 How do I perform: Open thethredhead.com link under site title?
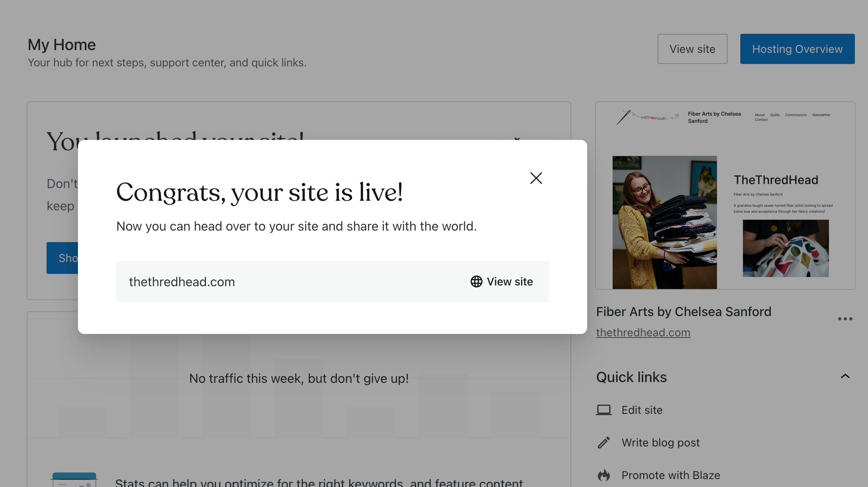click(x=643, y=332)
